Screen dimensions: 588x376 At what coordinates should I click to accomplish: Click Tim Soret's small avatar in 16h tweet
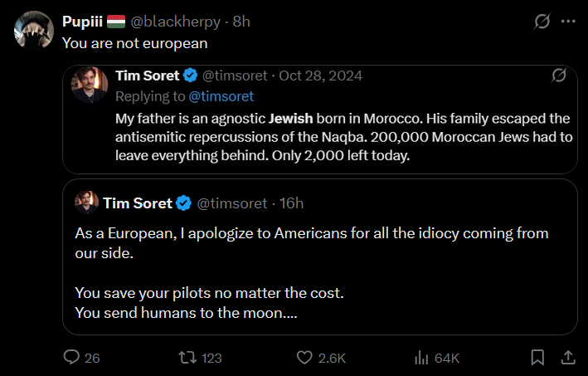click(86, 203)
